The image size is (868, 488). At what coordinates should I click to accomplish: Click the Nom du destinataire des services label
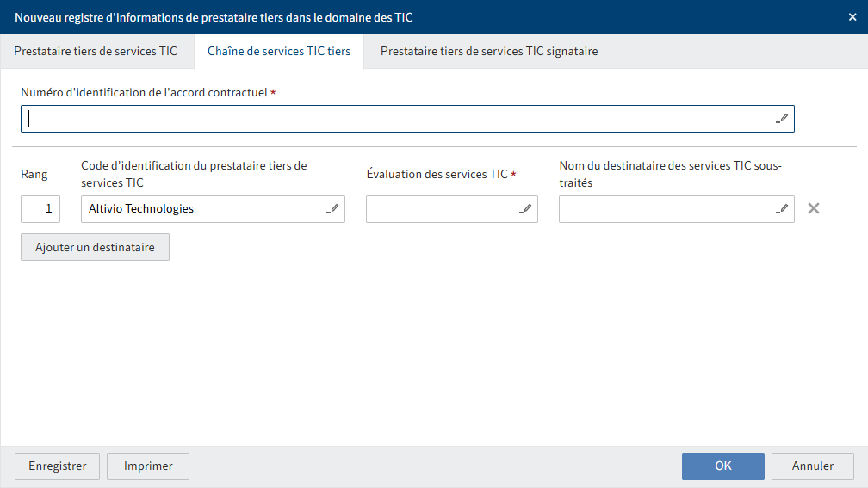(x=670, y=174)
